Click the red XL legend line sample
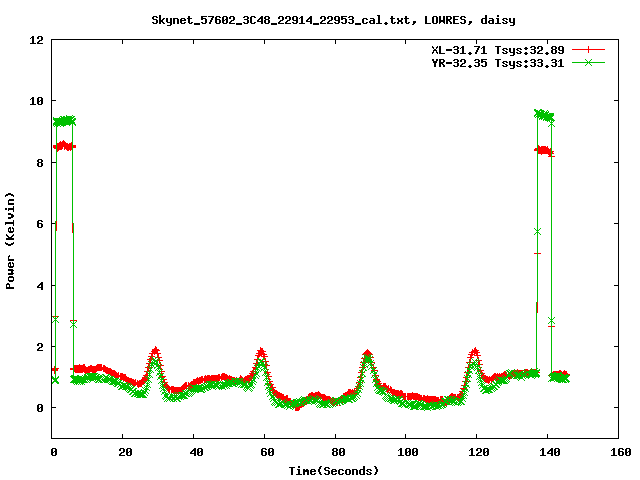Screen dimensions: 640x480 coord(588,50)
